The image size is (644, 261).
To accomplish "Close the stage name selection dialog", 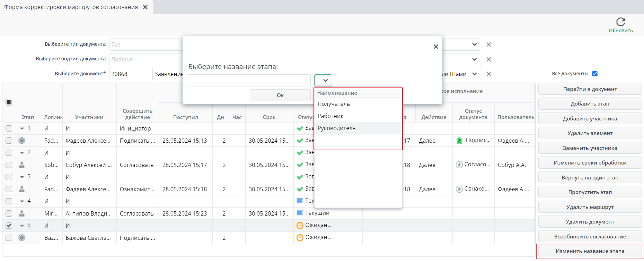I will (436, 47).
